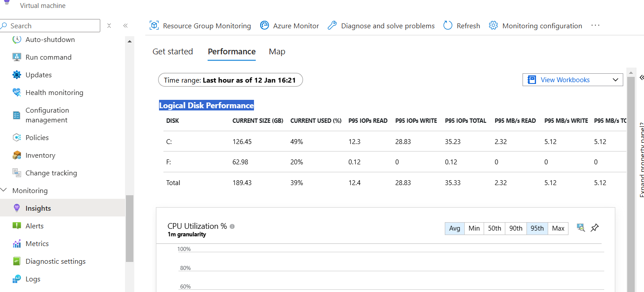Image resolution: width=644 pixels, height=292 pixels.
Task: Click C: size value 126.45
Action: coord(242,142)
